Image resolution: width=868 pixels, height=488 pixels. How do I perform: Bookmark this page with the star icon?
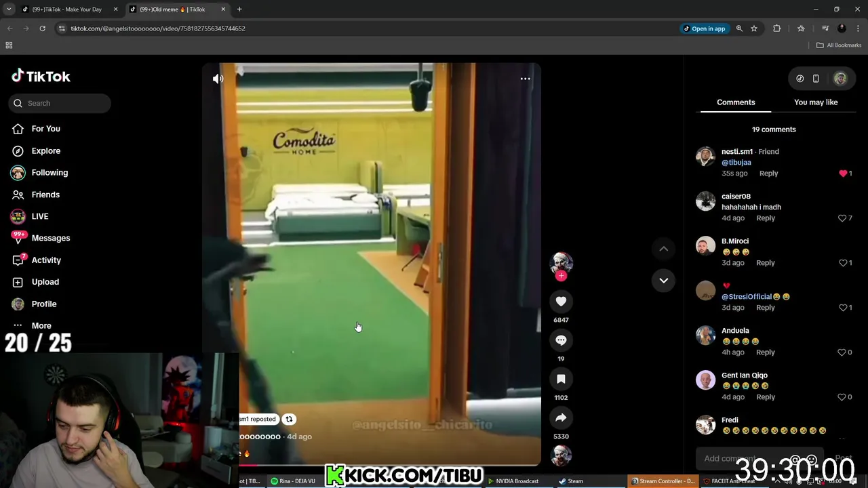[x=754, y=28]
